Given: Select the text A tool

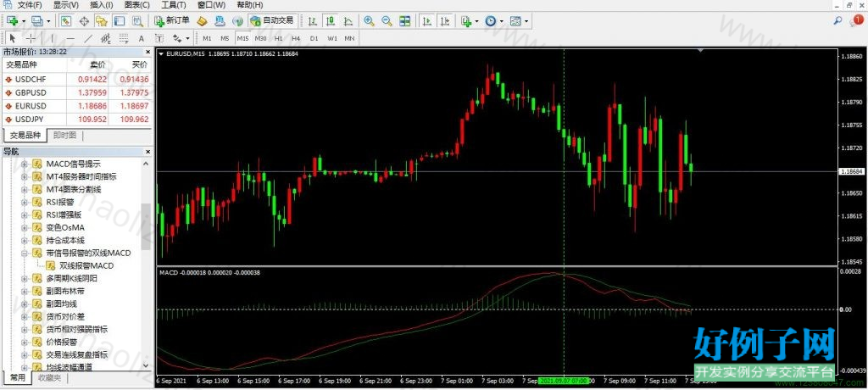Looking at the screenshot, I should point(142,38).
